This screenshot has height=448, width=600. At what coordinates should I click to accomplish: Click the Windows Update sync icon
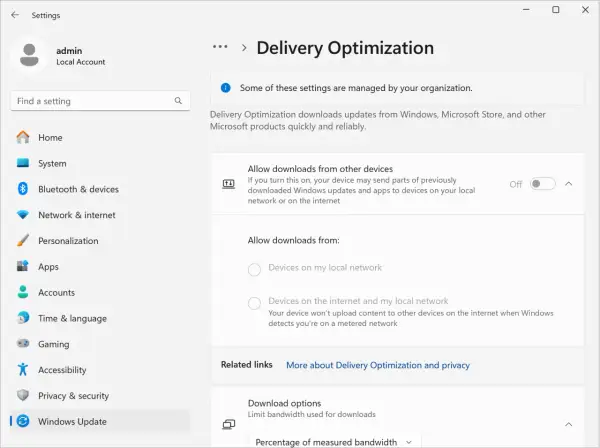[x=23, y=421]
